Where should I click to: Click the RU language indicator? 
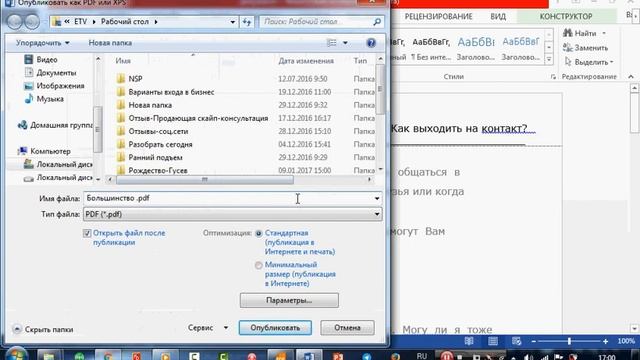pos(422,356)
